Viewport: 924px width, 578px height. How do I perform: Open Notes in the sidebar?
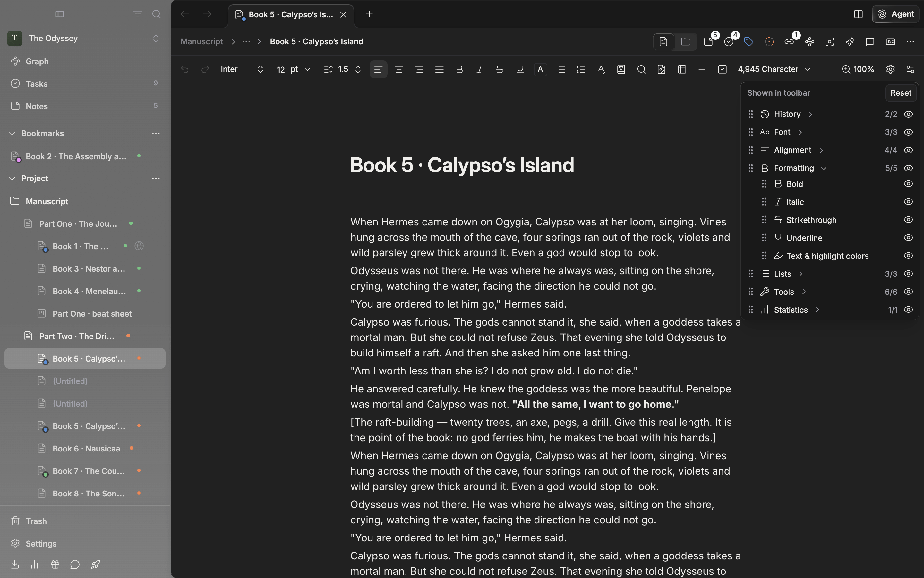click(x=37, y=106)
